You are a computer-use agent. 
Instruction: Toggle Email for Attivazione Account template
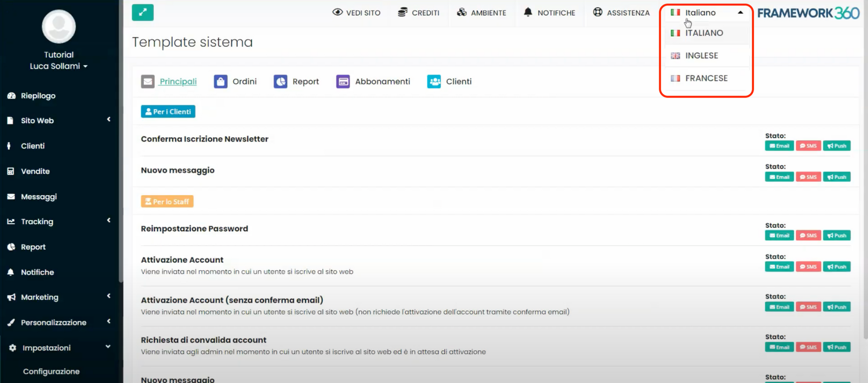[x=779, y=266]
